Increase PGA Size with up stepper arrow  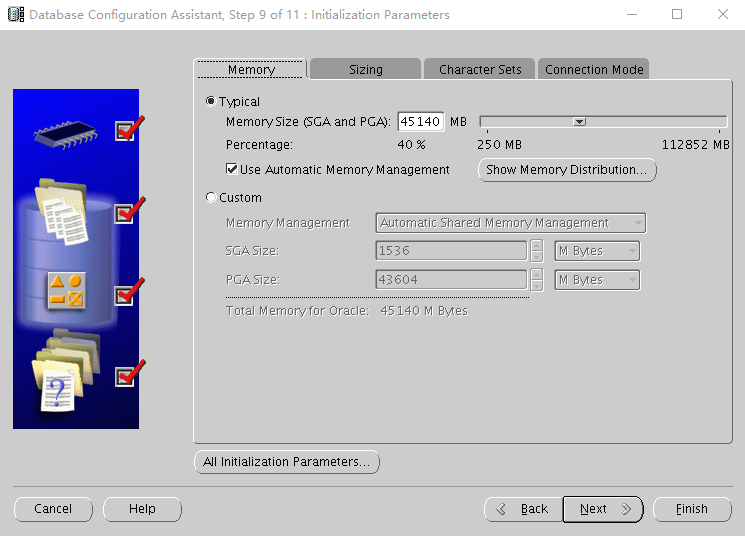point(537,275)
